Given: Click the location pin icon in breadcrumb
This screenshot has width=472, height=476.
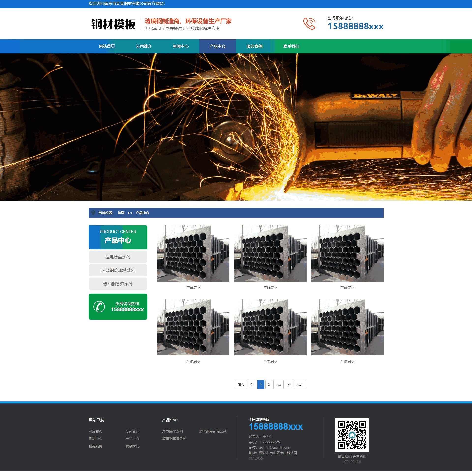Looking at the screenshot, I should pyautogui.click(x=93, y=213).
